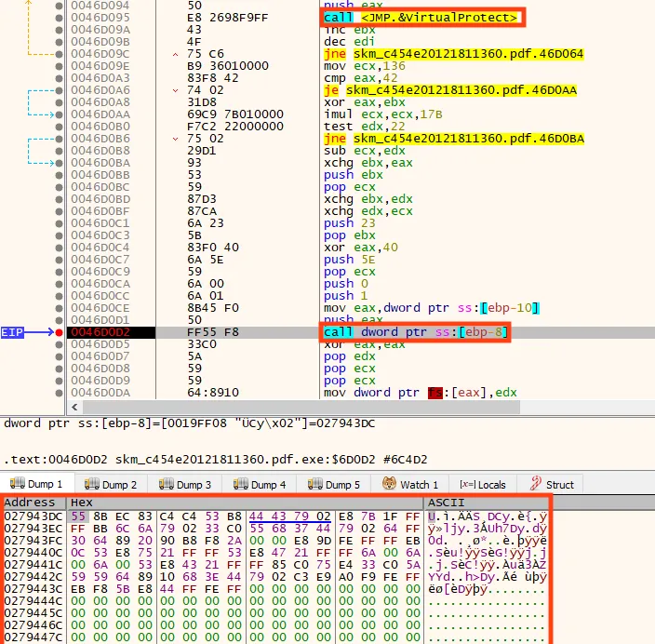Click the jump-taken arrow beside 75 C6

pyautogui.click(x=176, y=54)
